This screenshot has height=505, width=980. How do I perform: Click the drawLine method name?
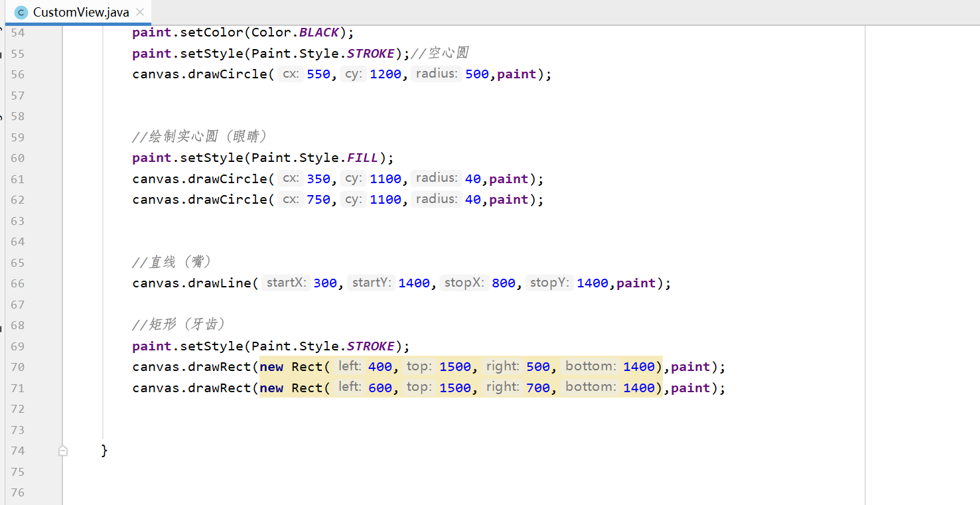coord(220,283)
